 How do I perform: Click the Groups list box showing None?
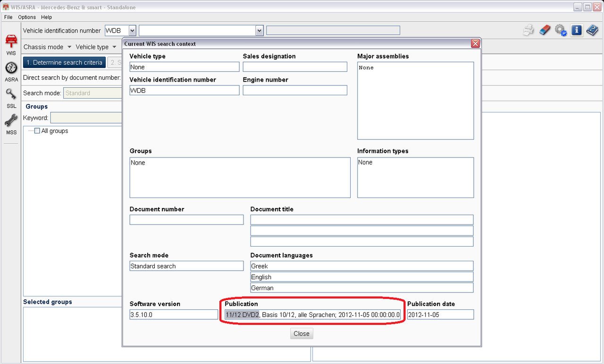click(x=240, y=177)
